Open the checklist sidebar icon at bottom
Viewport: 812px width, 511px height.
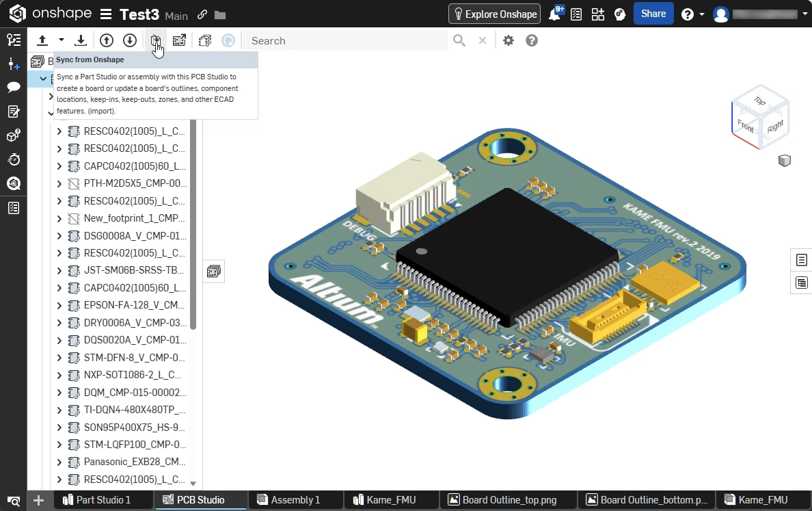[x=14, y=208]
